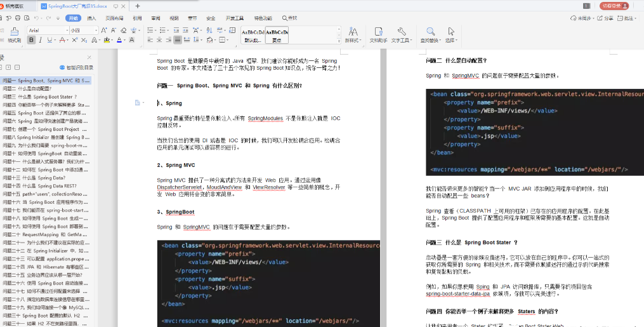Toggle bold formatting

coord(31,40)
